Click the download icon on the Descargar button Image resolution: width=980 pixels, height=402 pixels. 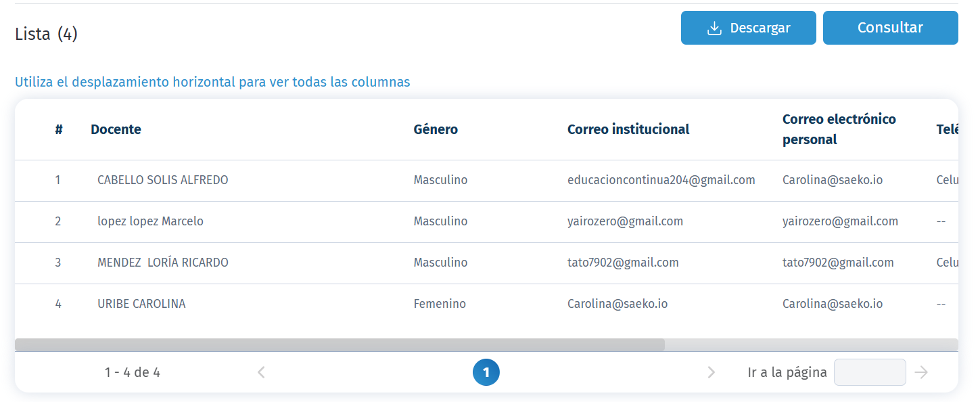coord(714,28)
